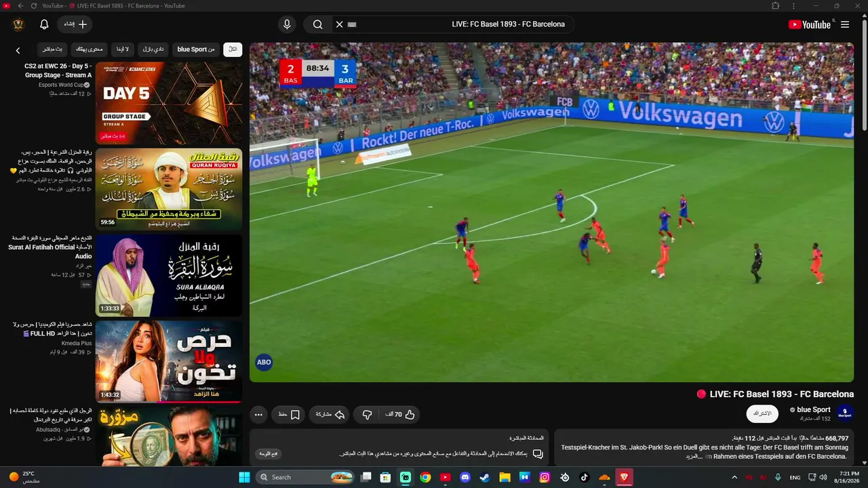This screenshot has height=488, width=868.
Task: Click the page vertical scrollbar
Action: pos(864,75)
